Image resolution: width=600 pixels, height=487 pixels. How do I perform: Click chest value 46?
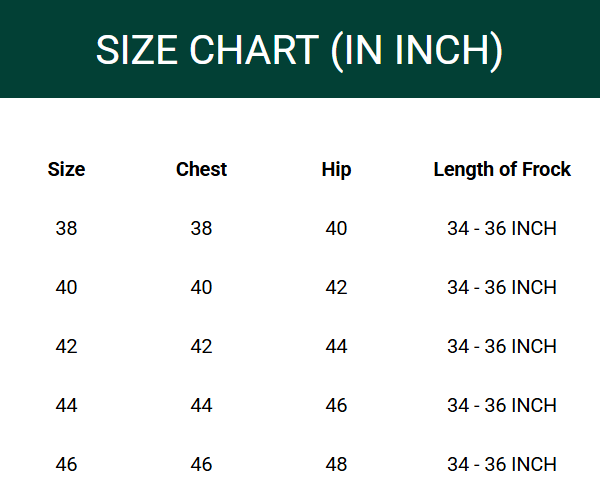point(201,464)
